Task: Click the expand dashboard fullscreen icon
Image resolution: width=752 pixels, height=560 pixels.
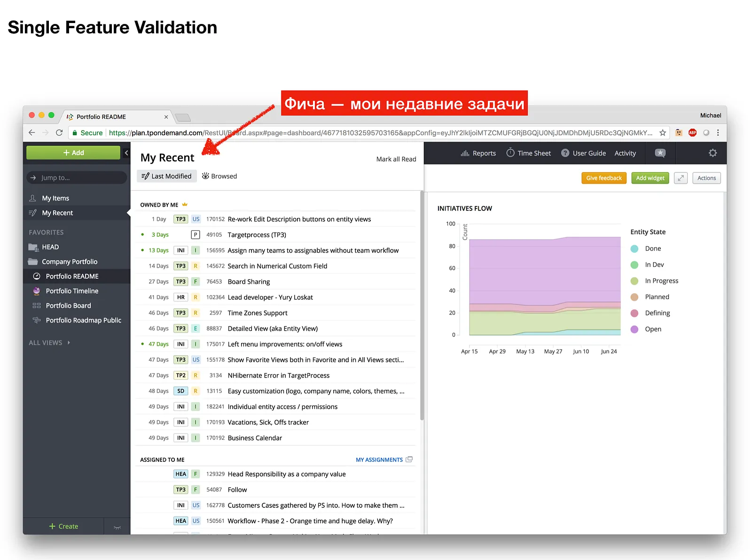Action: point(681,178)
